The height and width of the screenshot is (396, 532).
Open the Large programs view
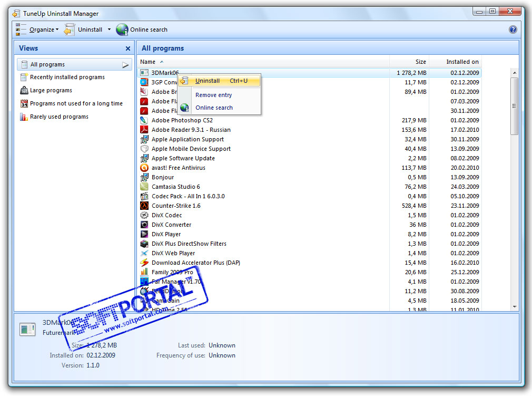(51, 90)
